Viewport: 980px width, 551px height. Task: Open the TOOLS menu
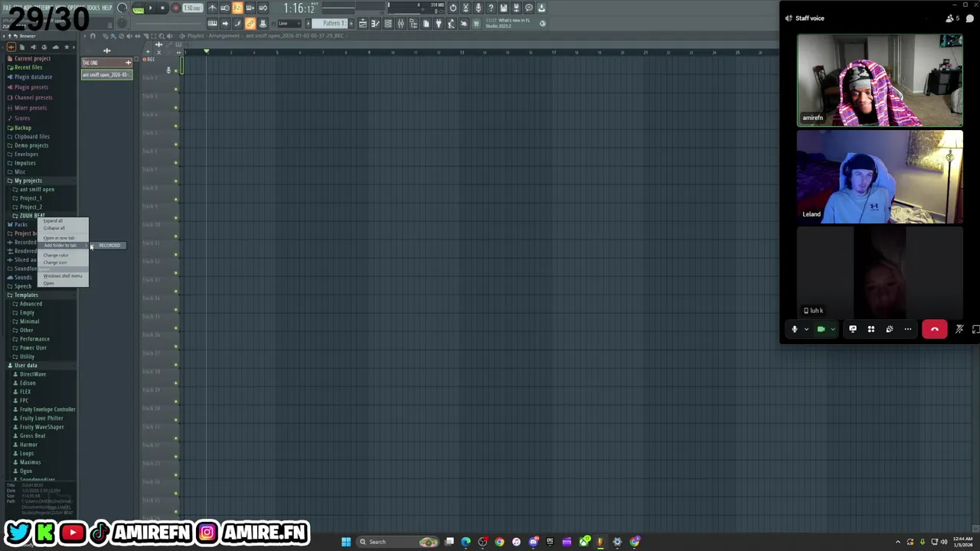[x=93, y=8]
